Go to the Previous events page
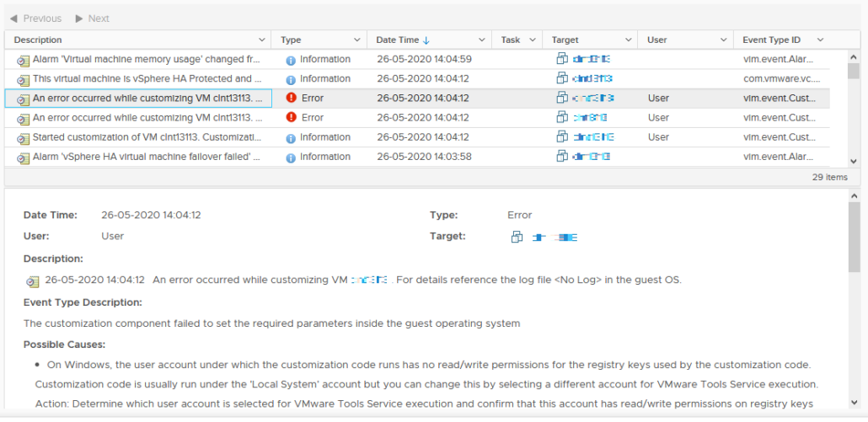The image size is (868, 422). (x=35, y=19)
